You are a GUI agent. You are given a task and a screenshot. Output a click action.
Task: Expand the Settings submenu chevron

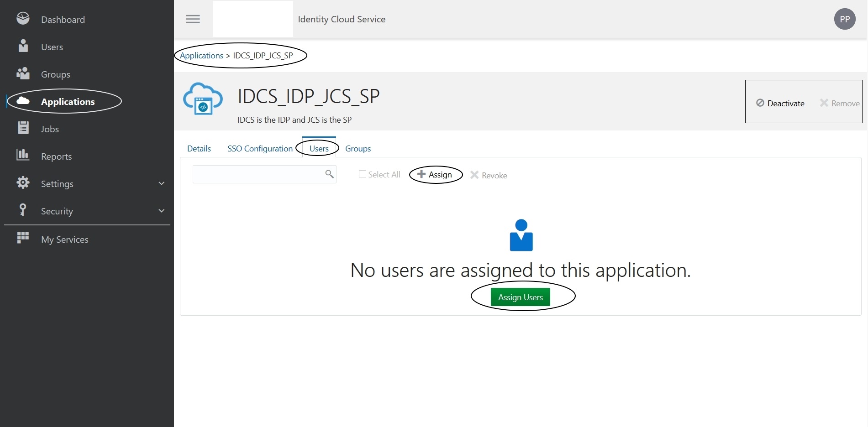pyautogui.click(x=161, y=183)
